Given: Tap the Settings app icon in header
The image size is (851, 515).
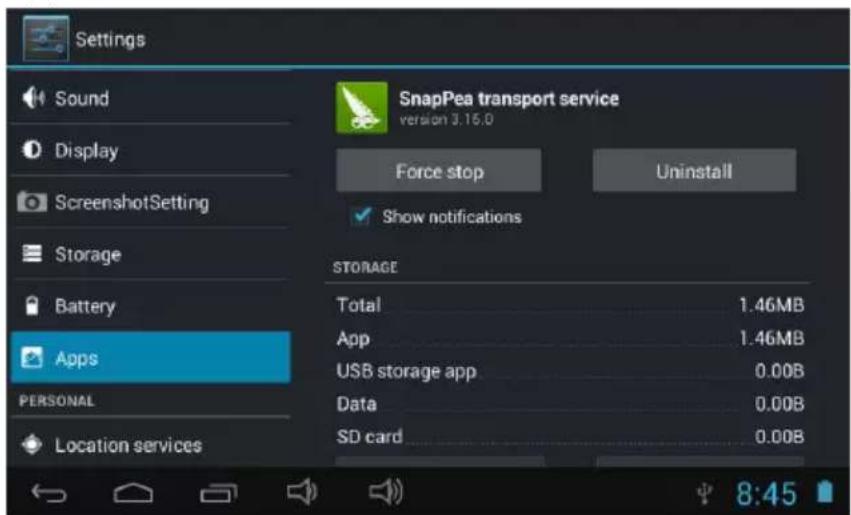Looking at the screenshot, I should coord(46,39).
